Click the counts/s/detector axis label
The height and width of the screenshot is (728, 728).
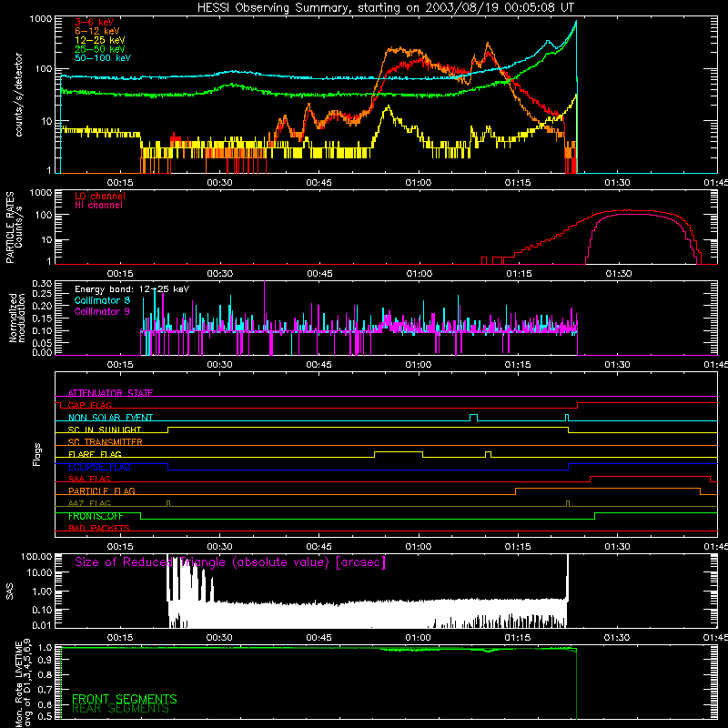coord(18,95)
